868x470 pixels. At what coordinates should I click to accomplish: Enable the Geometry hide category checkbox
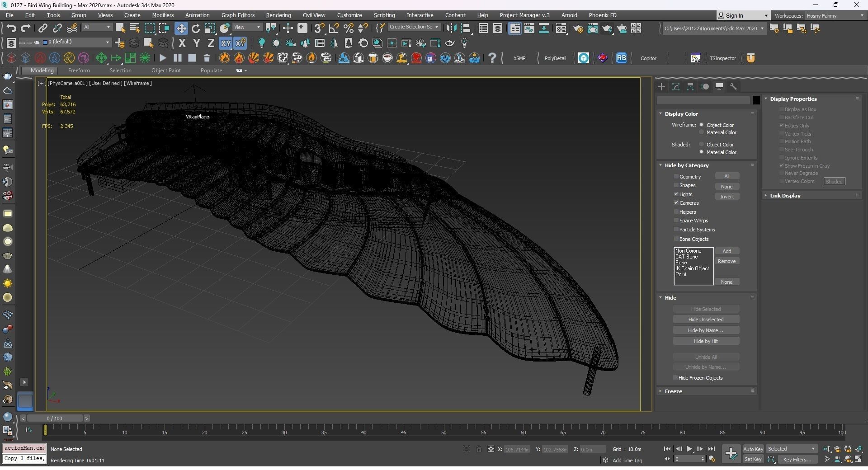[x=676, y=176]
